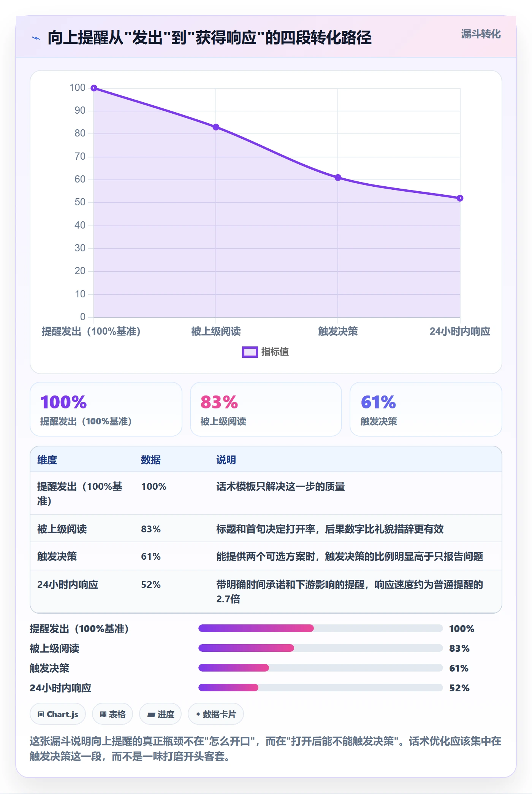The image size is (532, 794).
Task: Click the description starting with 能提供两个可选方案时
Action: pos(350,556)
